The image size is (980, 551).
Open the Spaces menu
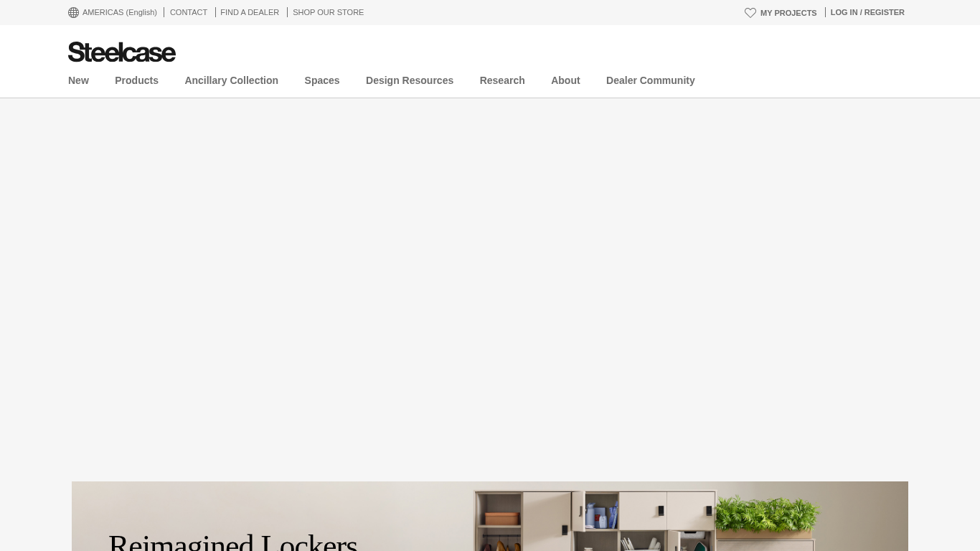[x=321, y=80]
